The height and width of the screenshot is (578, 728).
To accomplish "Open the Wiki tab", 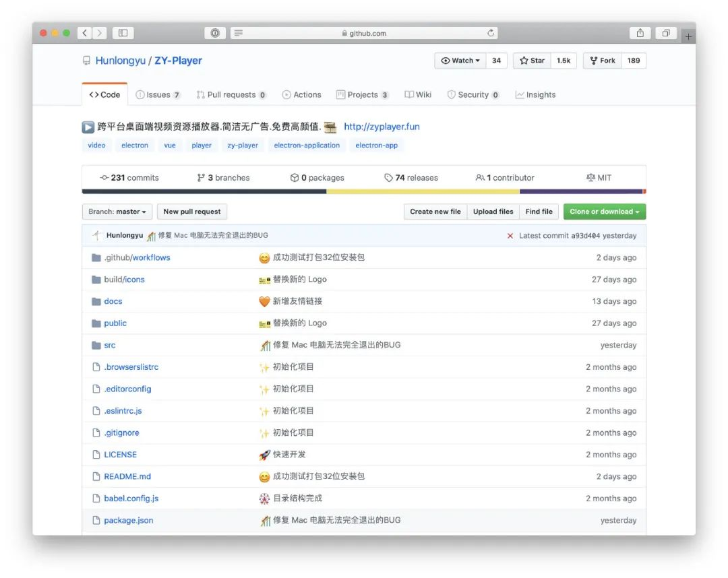I will click(x=418, y=94).
